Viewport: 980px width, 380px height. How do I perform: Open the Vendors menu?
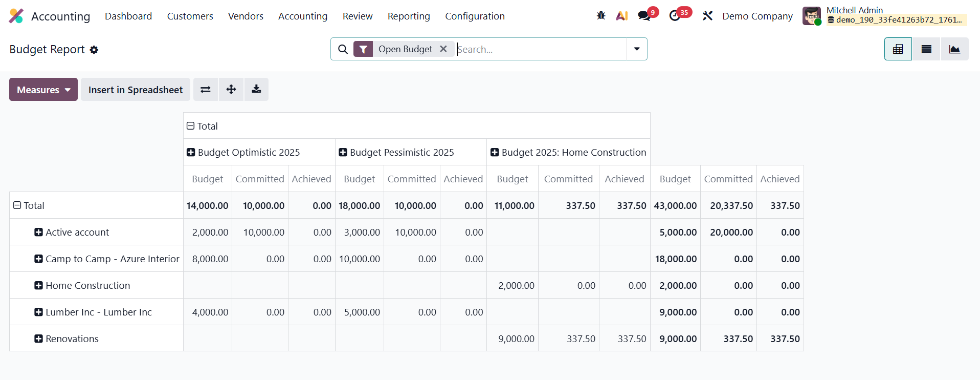click(246, 16)
